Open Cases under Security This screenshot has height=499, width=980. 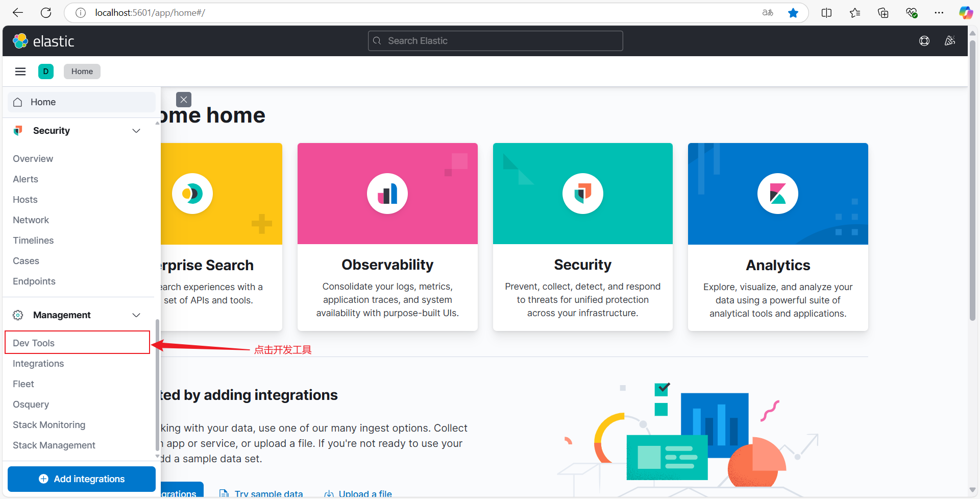tap(26, 261)
